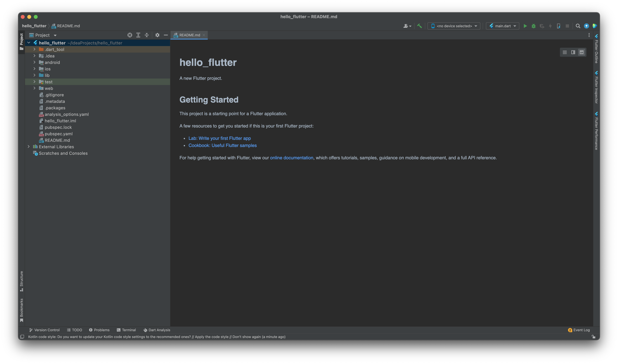Open the online documentation link

coord(291,158)
